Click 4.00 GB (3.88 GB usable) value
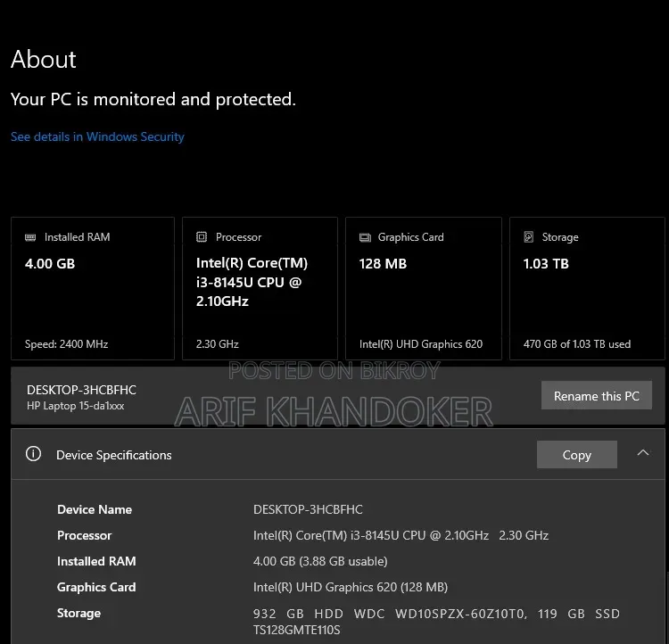Viewport: 669px width, 644px height. coord(320,561)
